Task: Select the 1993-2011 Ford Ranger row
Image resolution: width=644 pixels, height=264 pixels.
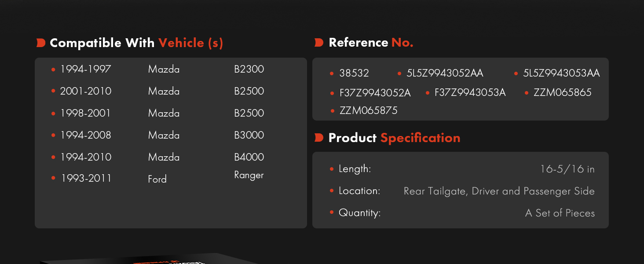Action: click(157, 178)
